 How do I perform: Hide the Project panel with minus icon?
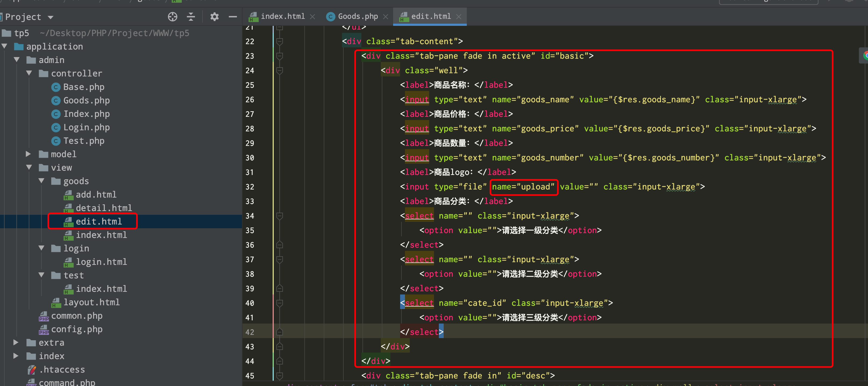(x=233, y=16)
